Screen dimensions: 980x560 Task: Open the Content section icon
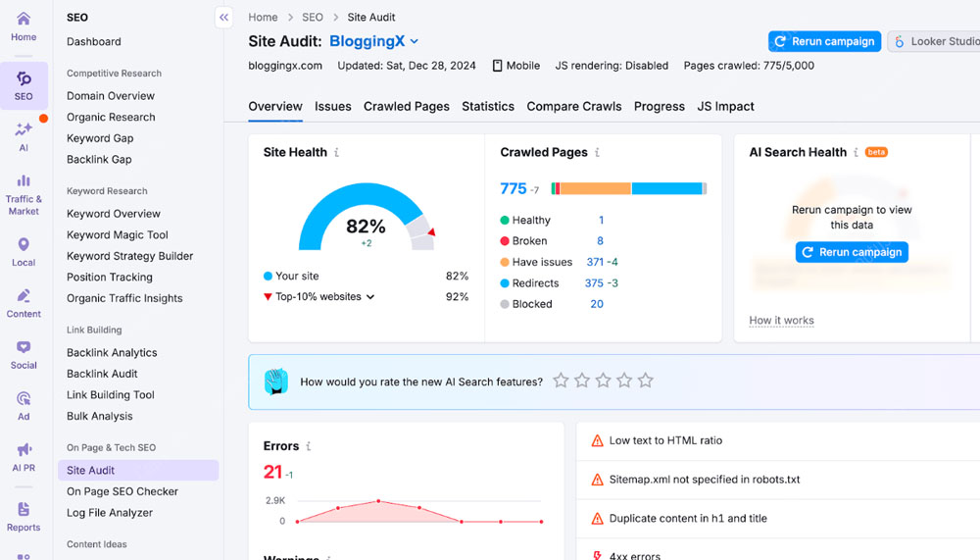tap(24, 303)
